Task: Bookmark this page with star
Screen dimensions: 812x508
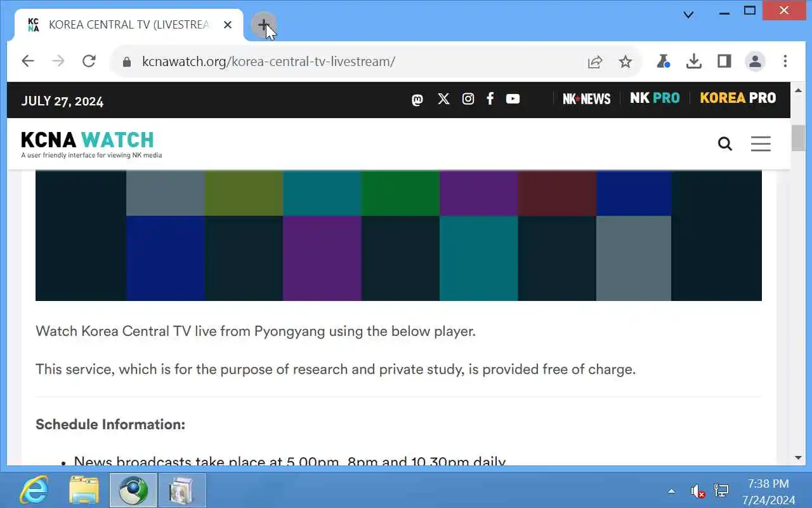Action: 625,62
